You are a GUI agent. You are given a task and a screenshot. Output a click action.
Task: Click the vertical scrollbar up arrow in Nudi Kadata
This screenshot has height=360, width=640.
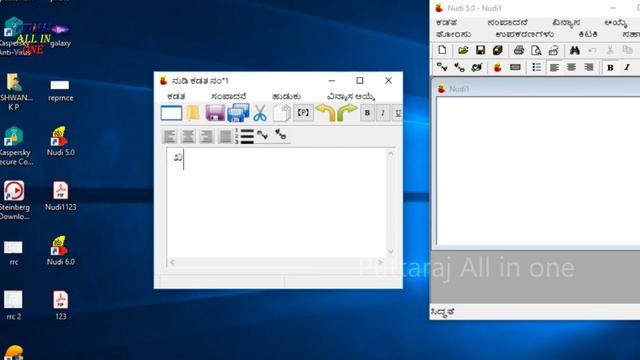click(391, 153)
